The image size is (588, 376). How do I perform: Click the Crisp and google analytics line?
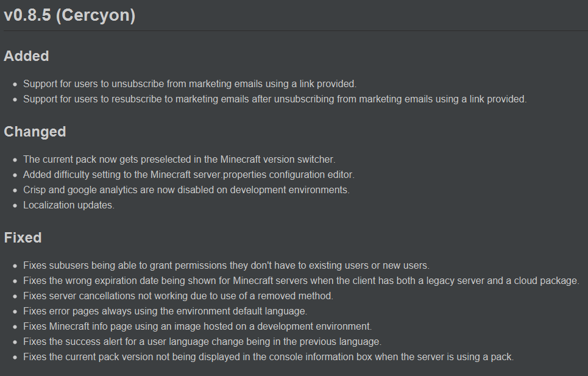[186, 190]
